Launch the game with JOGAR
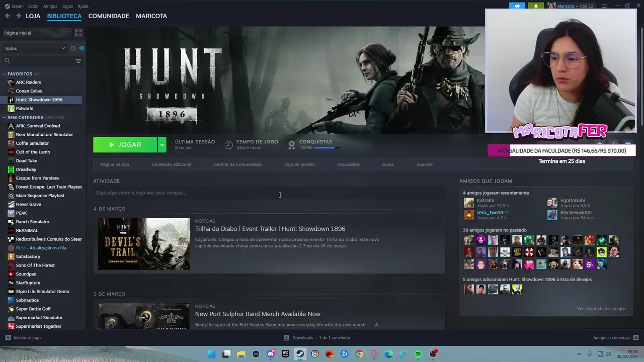 tap(125, 145)
